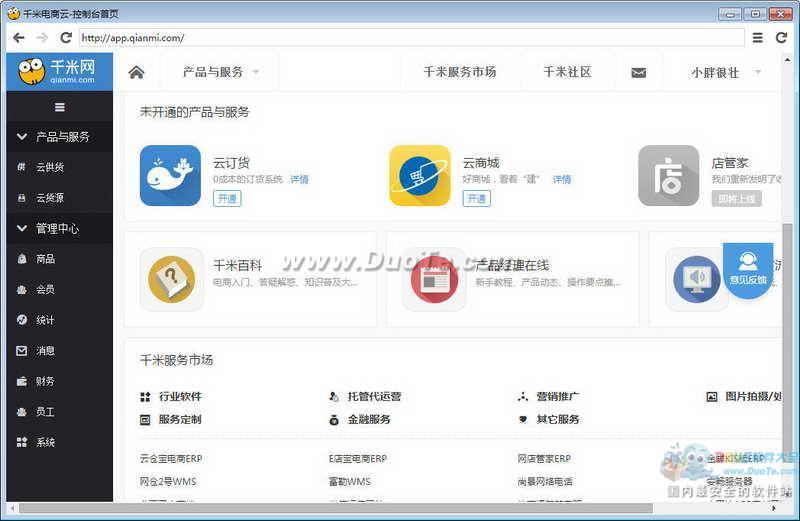
Task: Click the 金融服务 money bag icon
Action: click(334, 420)
